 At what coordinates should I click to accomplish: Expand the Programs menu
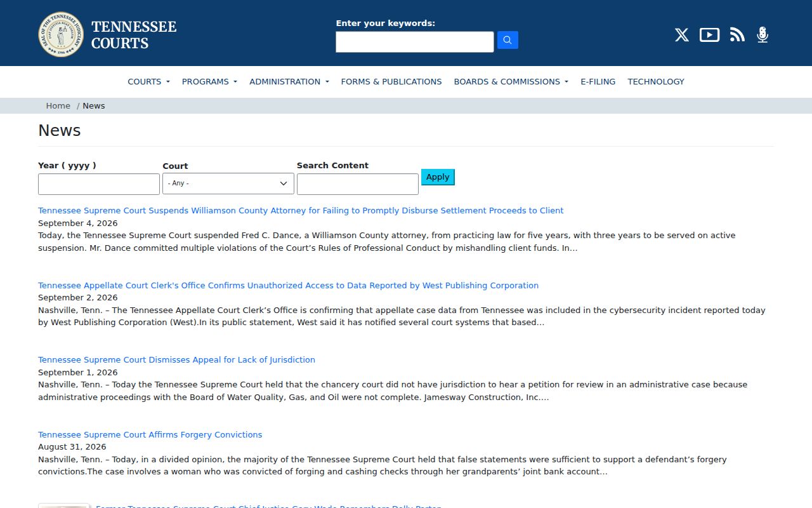209,81
